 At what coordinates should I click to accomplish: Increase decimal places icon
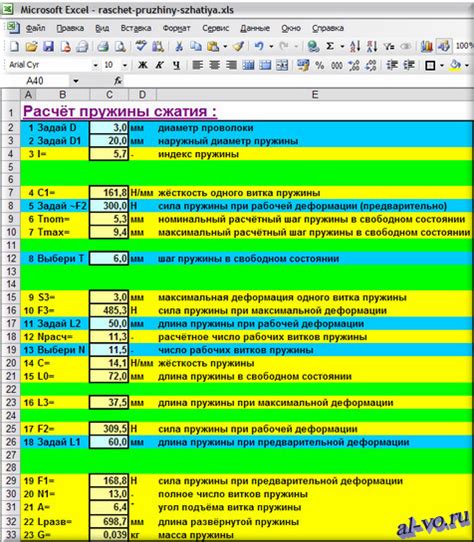354,65
